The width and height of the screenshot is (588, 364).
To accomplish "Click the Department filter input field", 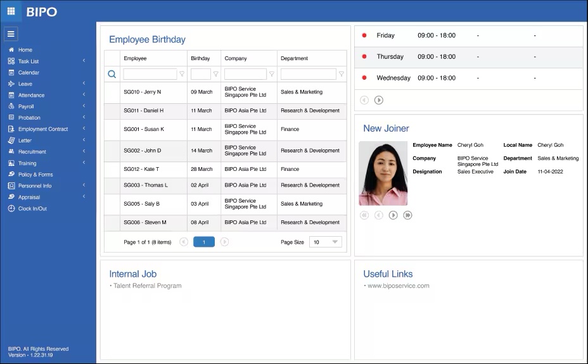I will tap(308, 74).
